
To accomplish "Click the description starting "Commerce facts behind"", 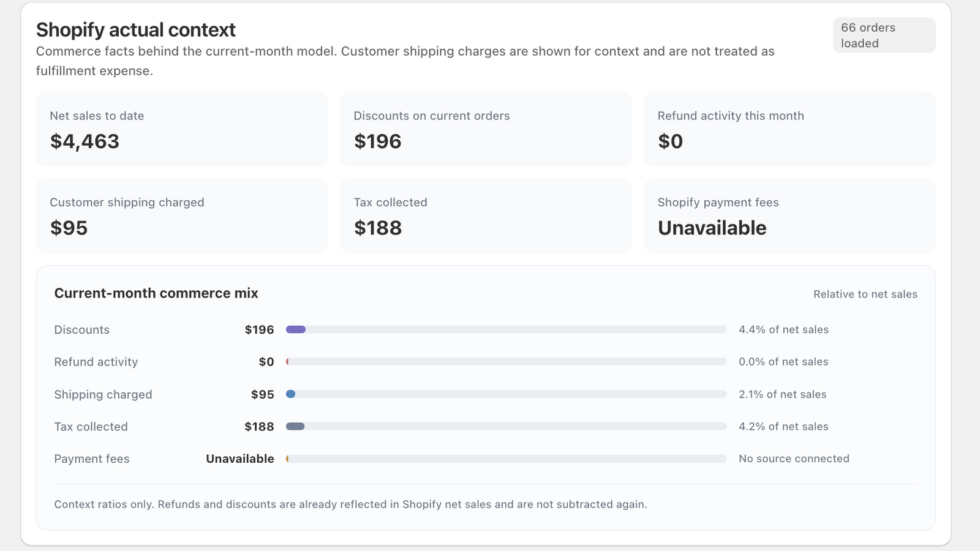I will pos(405,61).
